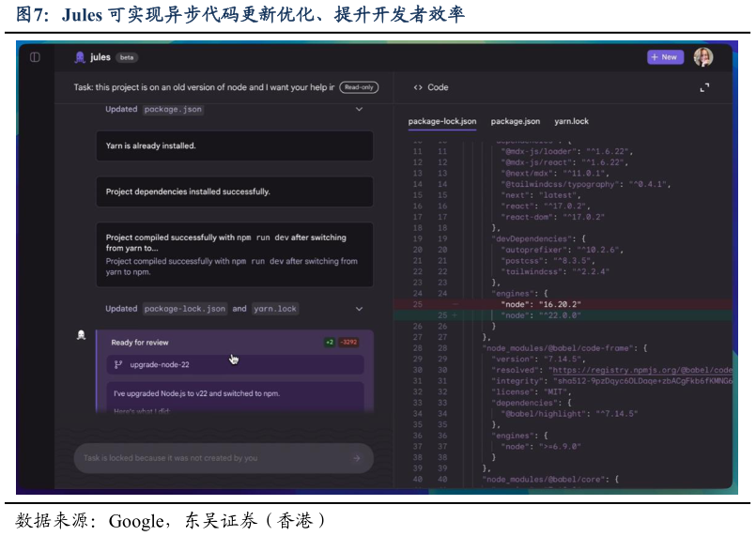The image size is (756, 536).
Task: Click the added line "node": "^22.0.0"
Action: [x=563, y=315]
